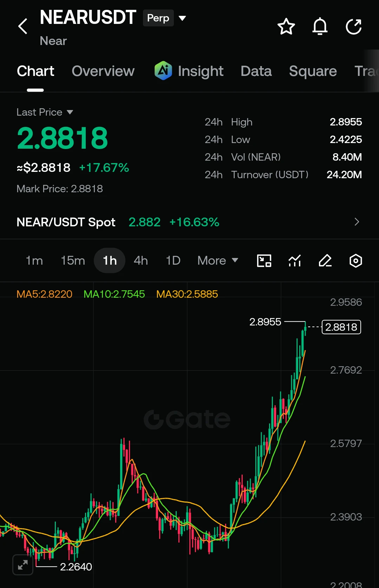
Task: Click the 2.3903 price axis label
Action: tap(346, 517)
